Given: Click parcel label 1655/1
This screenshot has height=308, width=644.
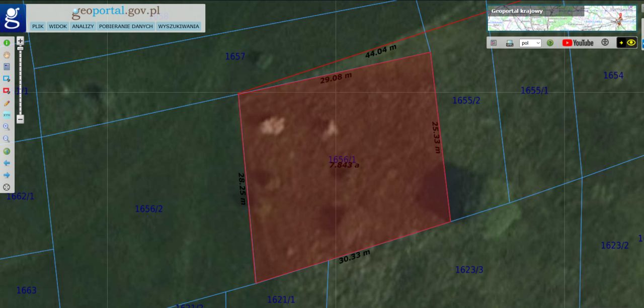Looking at the screenshot, I should (534, 91).
